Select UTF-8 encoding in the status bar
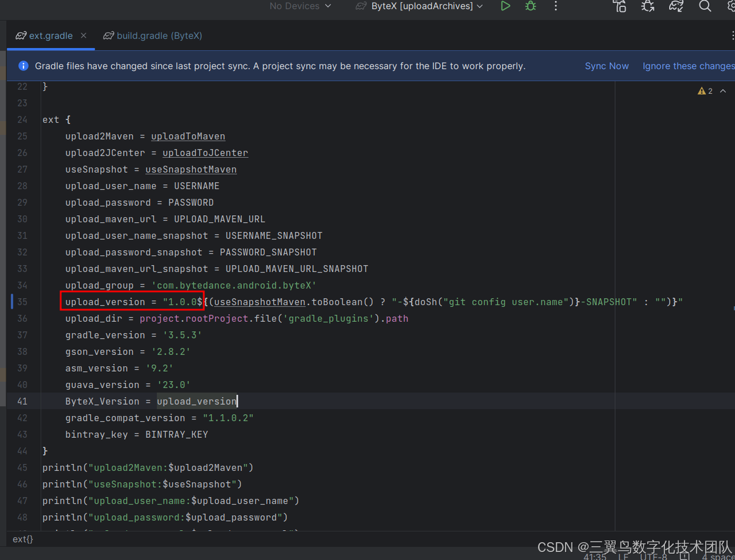735x560 pixels. pos(653,557)
